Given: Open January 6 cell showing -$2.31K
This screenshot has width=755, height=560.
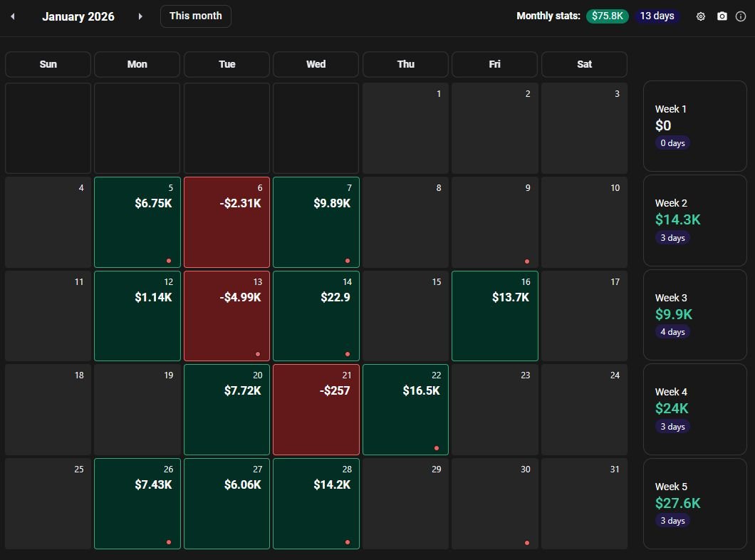Looking at the screenshot, I should (x=226, y=222).
